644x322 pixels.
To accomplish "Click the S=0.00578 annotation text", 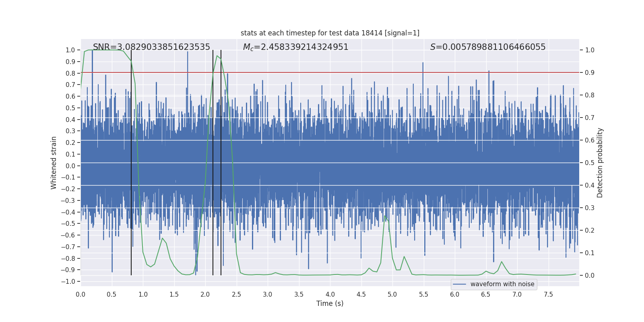I will coord(488,47).
